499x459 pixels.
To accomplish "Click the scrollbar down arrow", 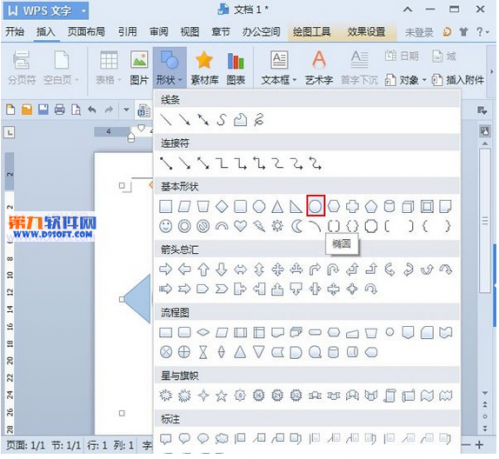I will pyautogui.click(x=485, y=393).
